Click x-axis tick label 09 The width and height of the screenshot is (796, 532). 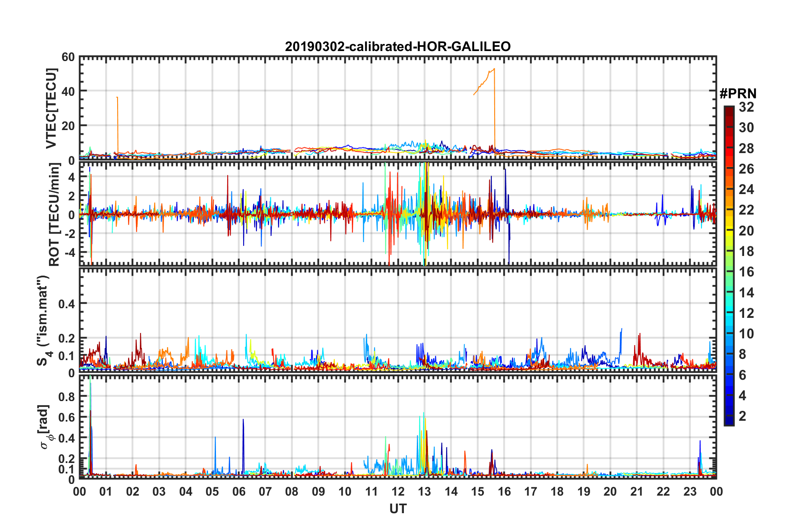[318, 491]
